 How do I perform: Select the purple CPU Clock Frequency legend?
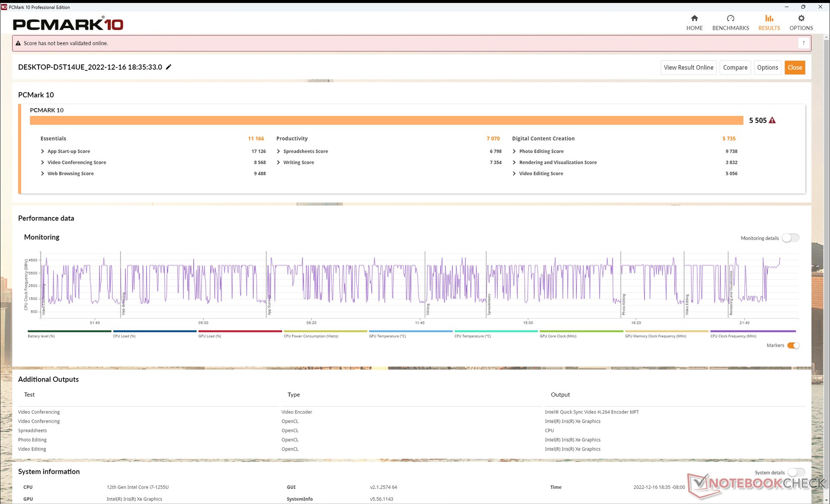pos(753,332)
